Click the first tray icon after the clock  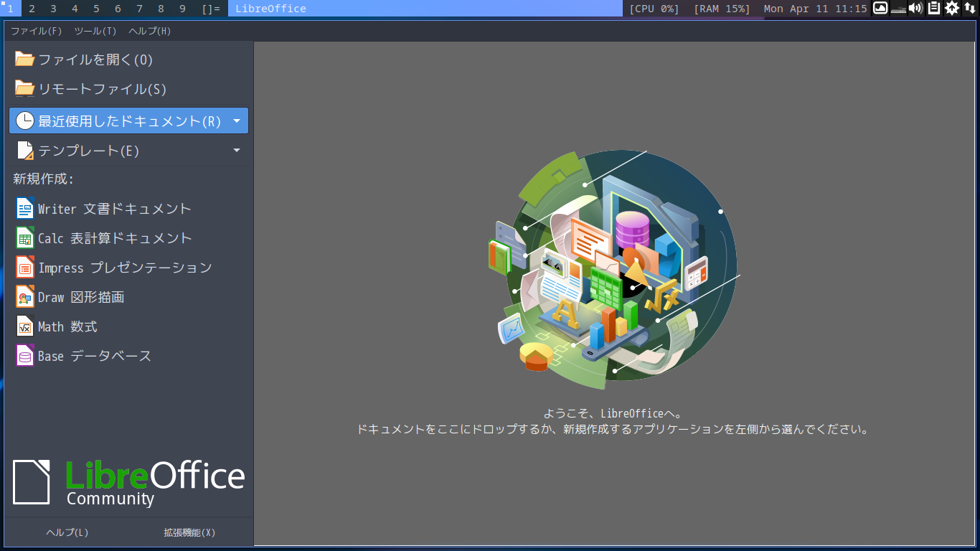pos(880,9)
